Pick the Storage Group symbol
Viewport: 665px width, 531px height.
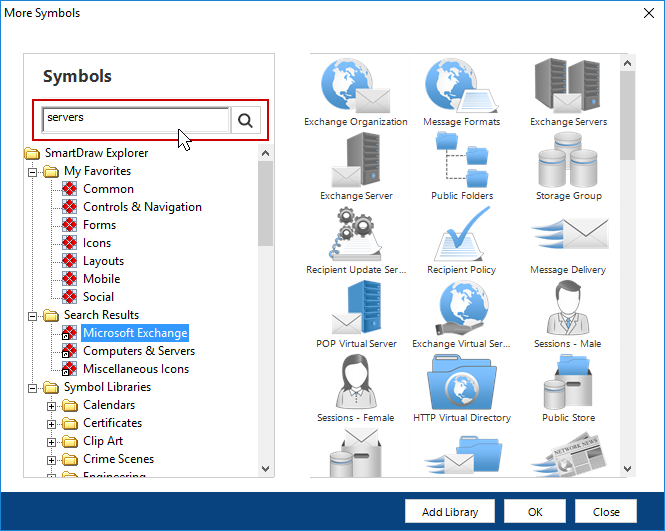pyautogui.click(x=568, y=160)
